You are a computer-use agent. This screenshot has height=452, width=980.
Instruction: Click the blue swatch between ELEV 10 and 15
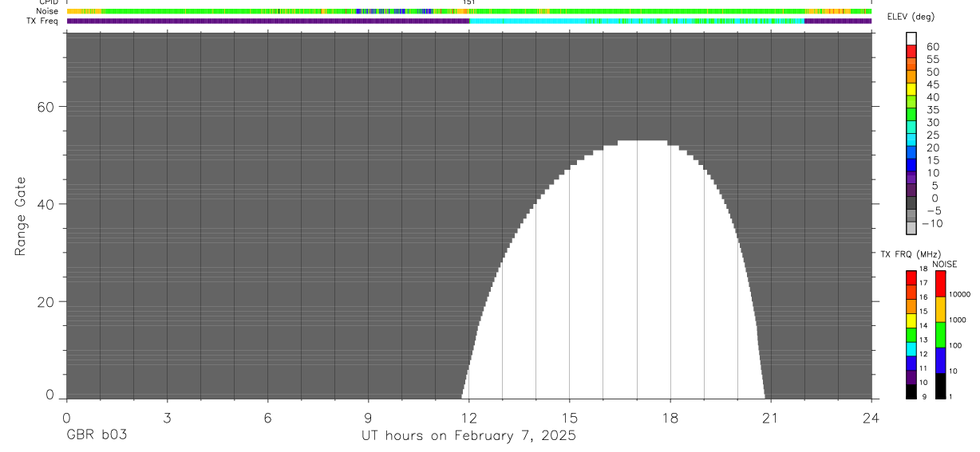(x=911, y=165)
